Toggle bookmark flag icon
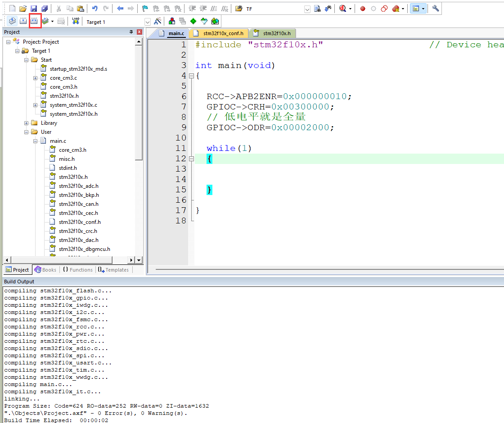 (x=145, y=9)
